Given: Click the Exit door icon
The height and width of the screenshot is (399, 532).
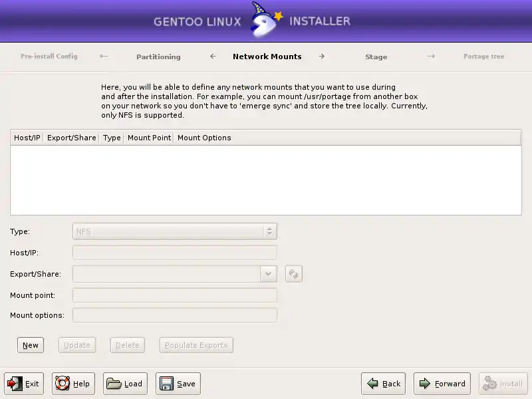Looking at the screenshot, I should click(15, 384).
